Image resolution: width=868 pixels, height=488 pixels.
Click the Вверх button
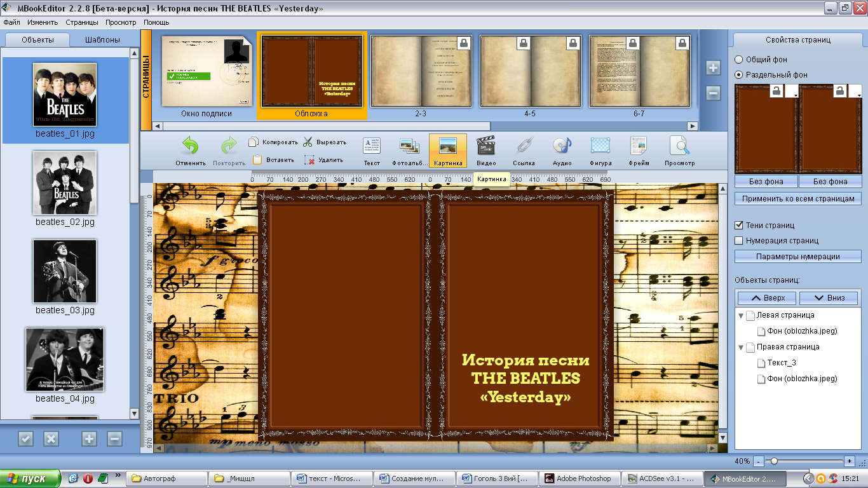point(767,297)
